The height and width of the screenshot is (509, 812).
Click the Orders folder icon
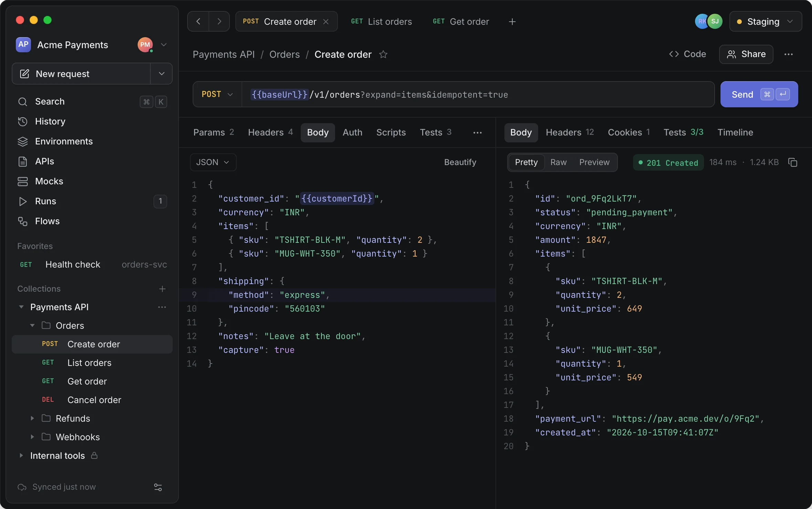click(46, 325)
